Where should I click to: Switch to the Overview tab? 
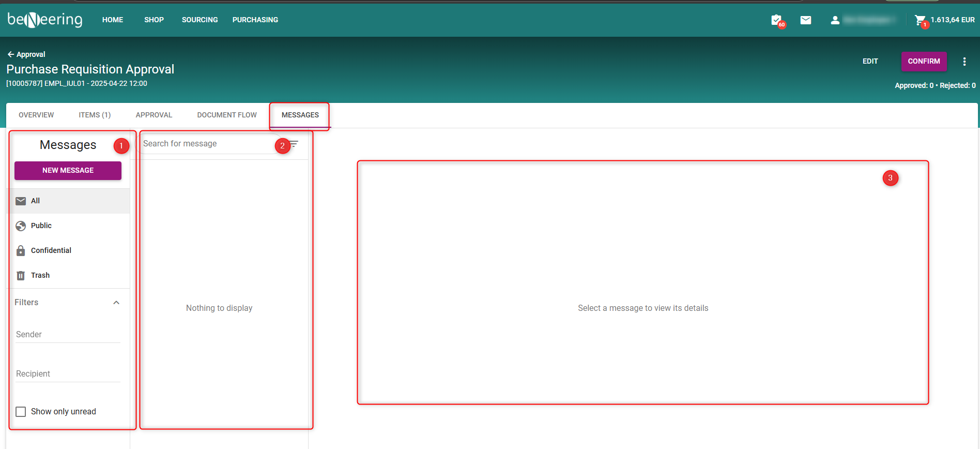(x=36, y=115)
